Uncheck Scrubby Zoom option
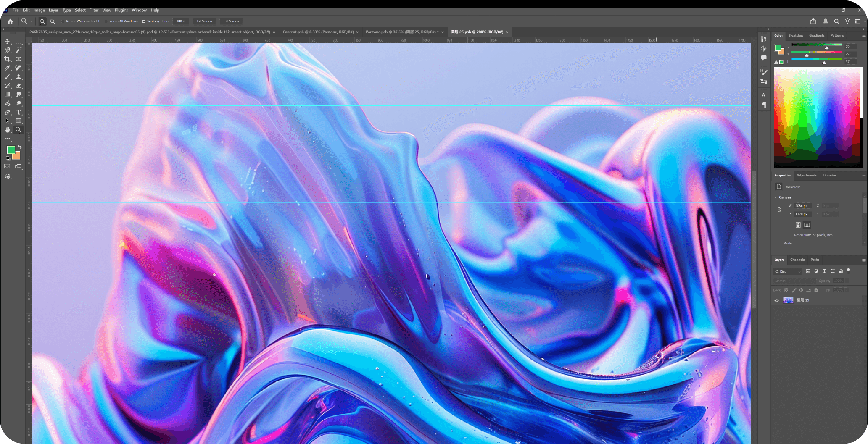Image resolution: width=868 pixels, height=444 pixels. tap(144, 21)
